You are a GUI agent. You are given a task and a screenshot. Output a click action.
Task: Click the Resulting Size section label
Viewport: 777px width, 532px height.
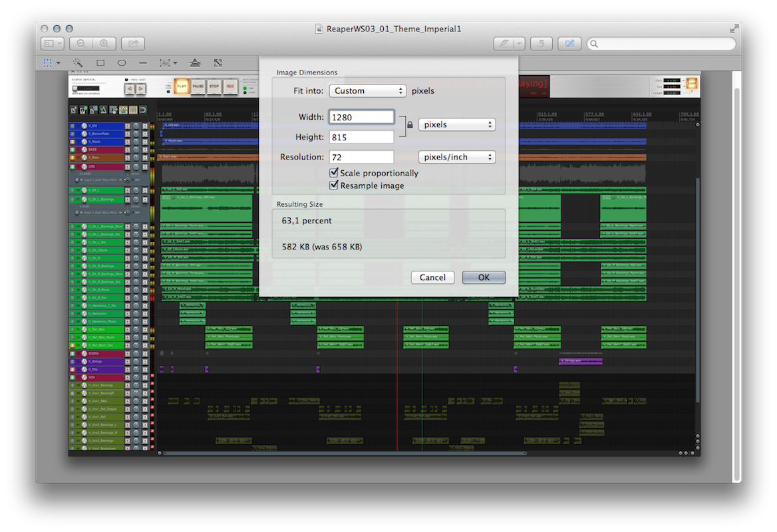(299, 204)
